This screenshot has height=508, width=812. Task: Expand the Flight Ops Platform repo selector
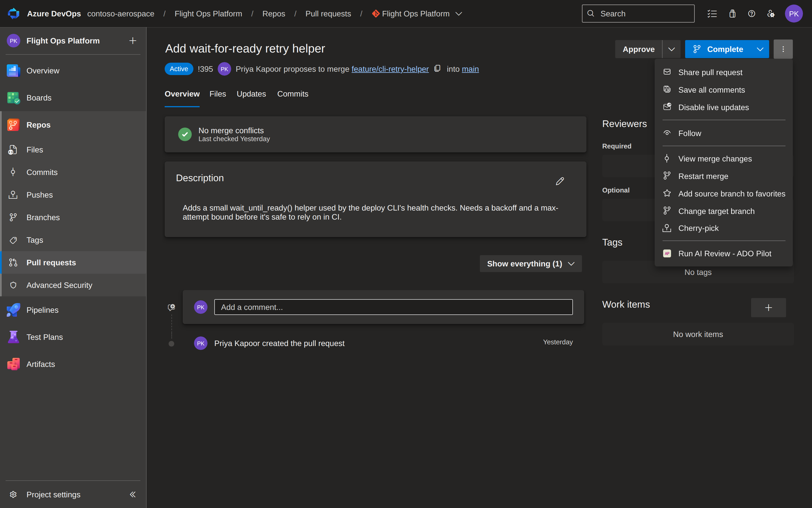459,14
